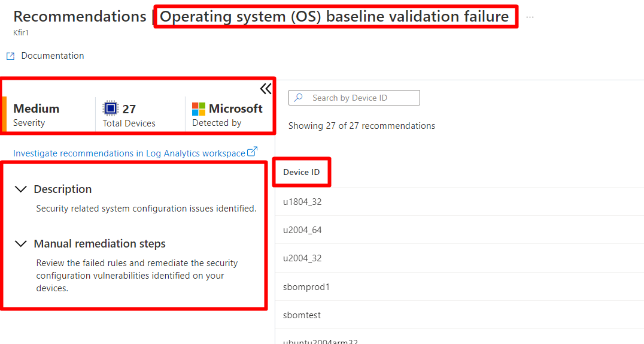Image resolution: width=644 pixels, height=344 pixels.
Task: Collapse the Manual remediation steps chevron
Action: click(20, 243)
